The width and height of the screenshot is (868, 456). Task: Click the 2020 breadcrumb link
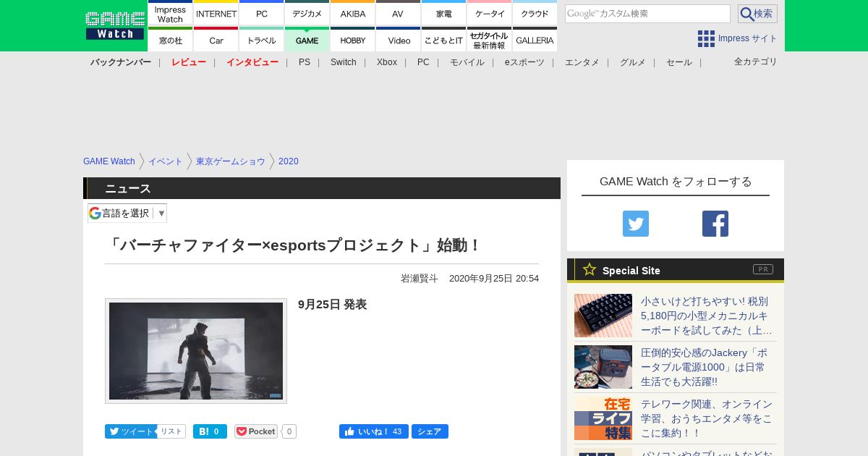pyautogui.click(x=289, y=161)
